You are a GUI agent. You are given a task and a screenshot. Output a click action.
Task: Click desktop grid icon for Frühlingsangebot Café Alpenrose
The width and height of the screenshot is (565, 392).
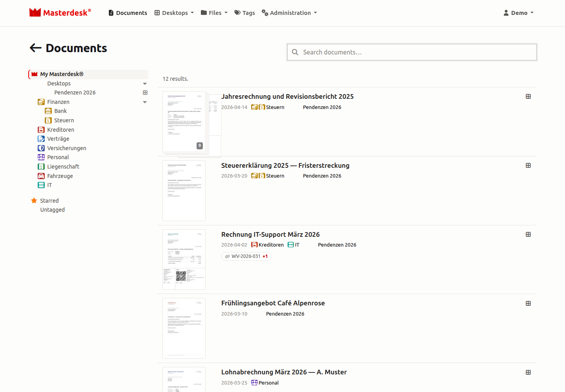529,303
